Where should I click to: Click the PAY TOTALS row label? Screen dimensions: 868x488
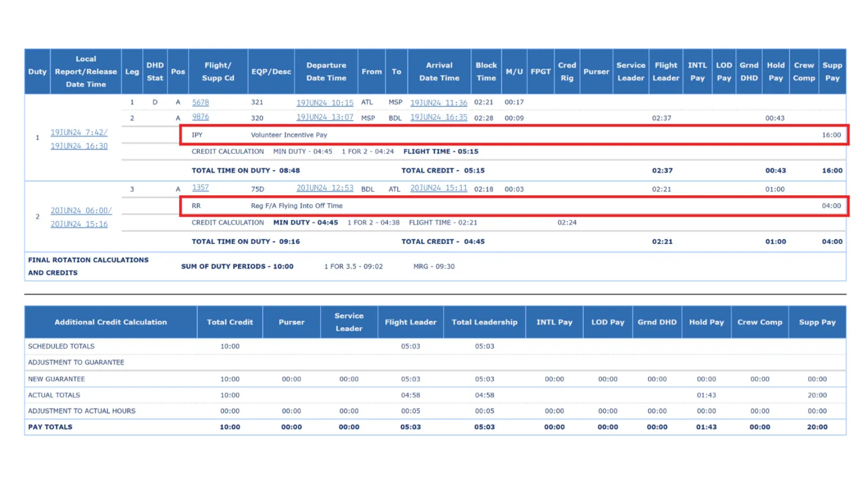[50, 427]
